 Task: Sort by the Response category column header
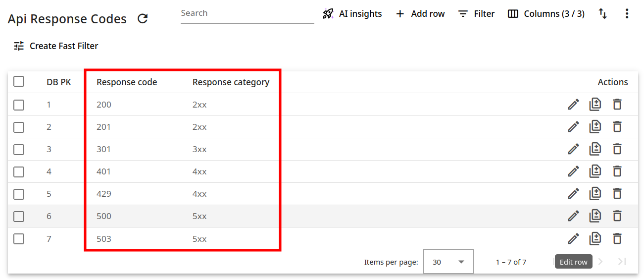click(231, 82)
